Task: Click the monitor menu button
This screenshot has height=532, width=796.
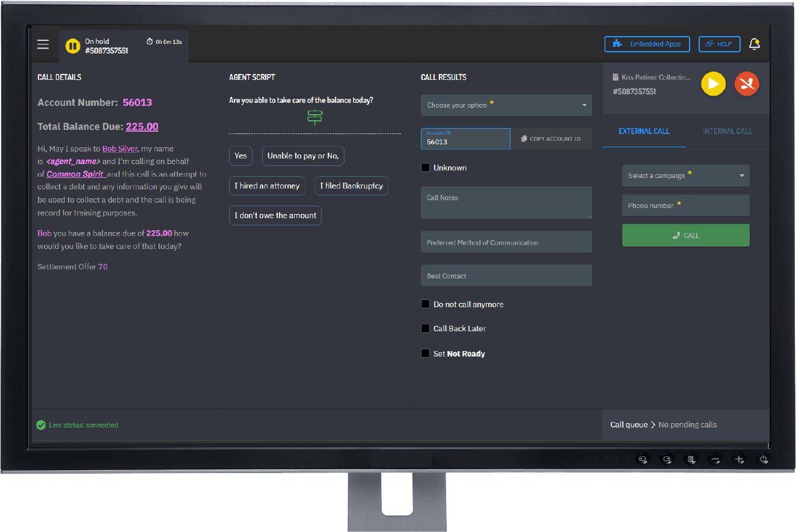Action: pyautogui.click(x=691, y=459)
